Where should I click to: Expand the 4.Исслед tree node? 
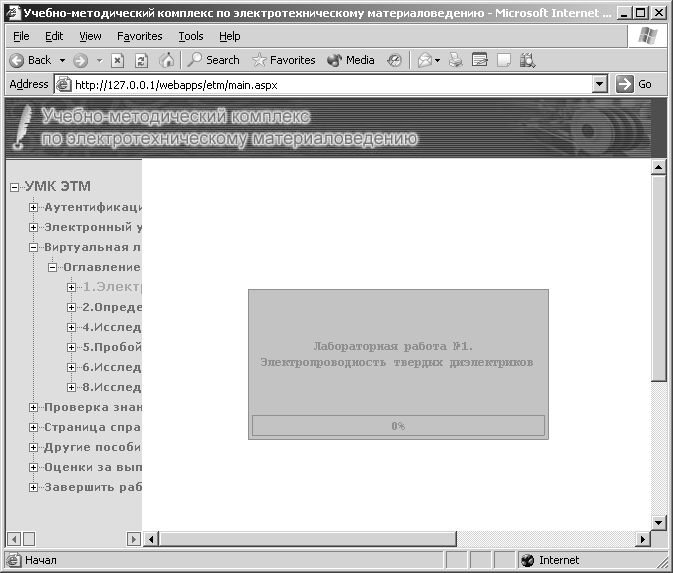(x=72, y=327)
